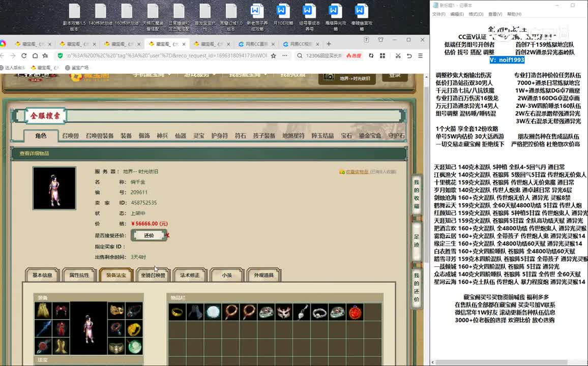Open the 属性抗性 detail tab
The image size is (588, 366).
[x=79, y=275]
